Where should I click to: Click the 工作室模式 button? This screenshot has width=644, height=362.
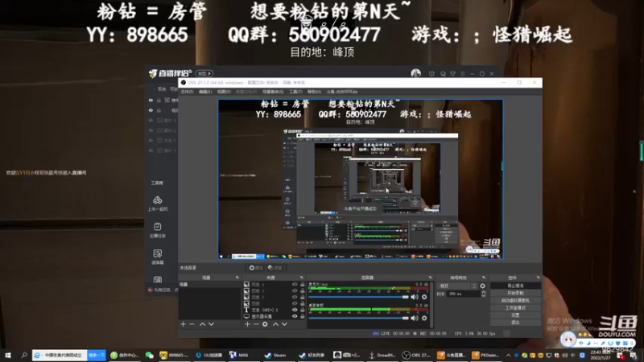(x=515, y=308)
